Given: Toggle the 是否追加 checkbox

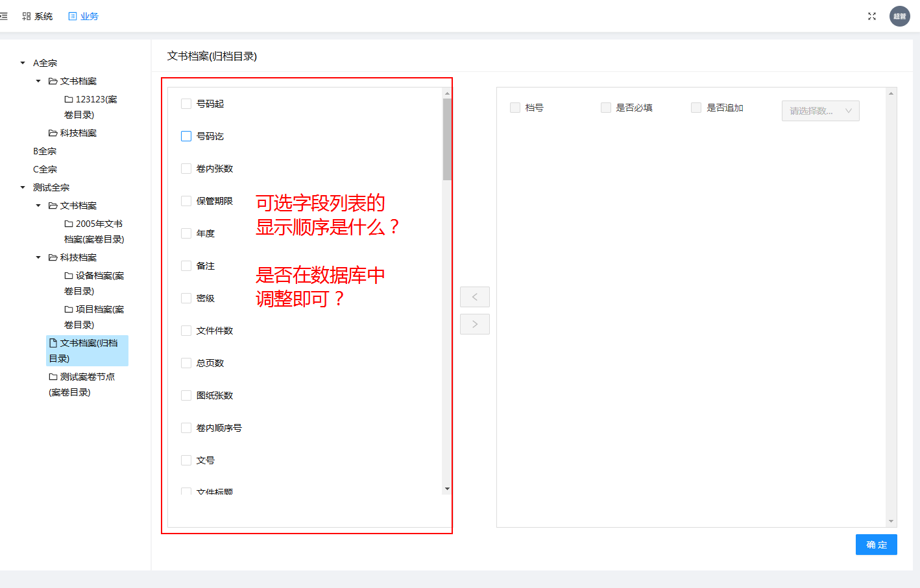Looking at the screenshot, I should [696, 108].
